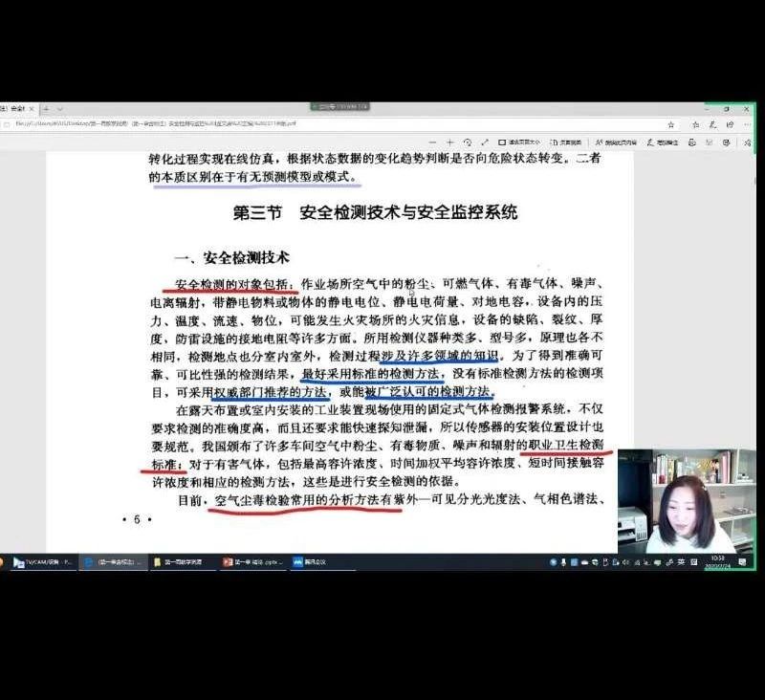Screen dimensions: 765x700
Task: Open the Favorites list icon
Action: 696,125
